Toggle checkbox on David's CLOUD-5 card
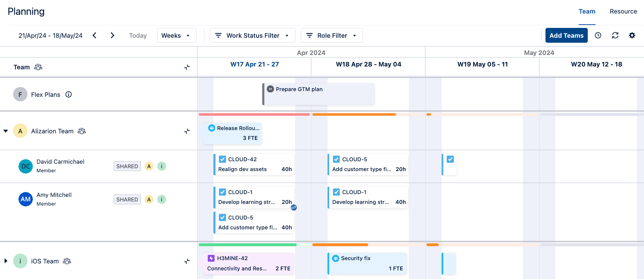 click(336, 159)
